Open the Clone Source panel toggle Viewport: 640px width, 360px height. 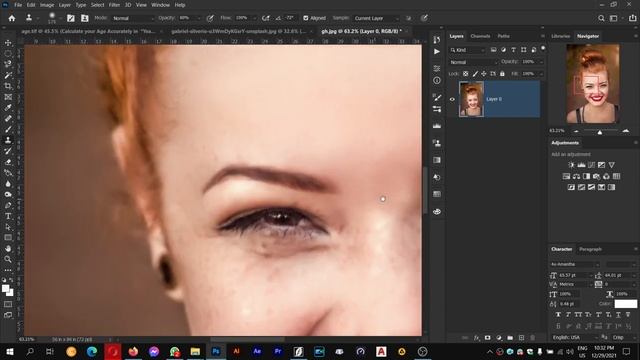(84, 18)
